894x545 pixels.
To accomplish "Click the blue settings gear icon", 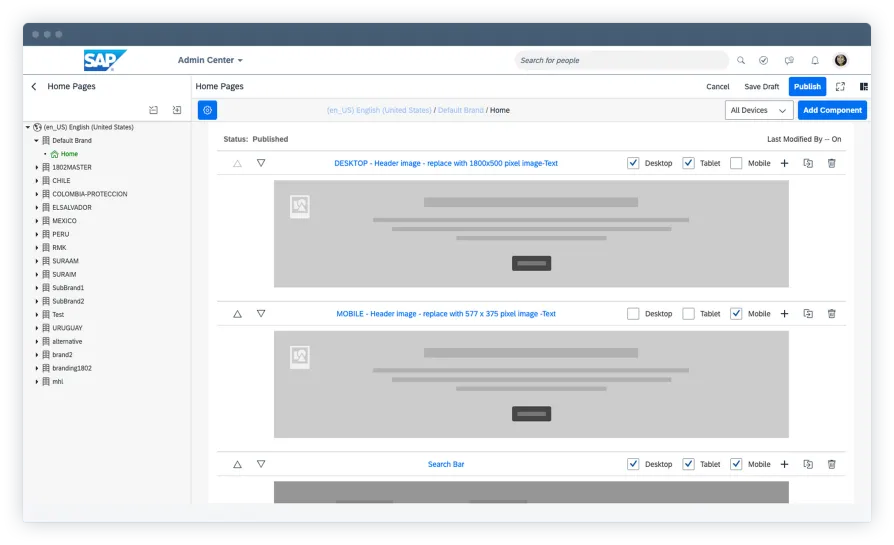I will click(207, 111).
